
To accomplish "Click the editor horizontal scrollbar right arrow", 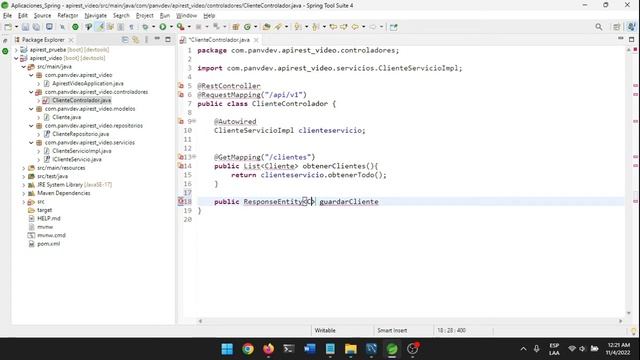I will pyautogui.click(x=620, y=321).
